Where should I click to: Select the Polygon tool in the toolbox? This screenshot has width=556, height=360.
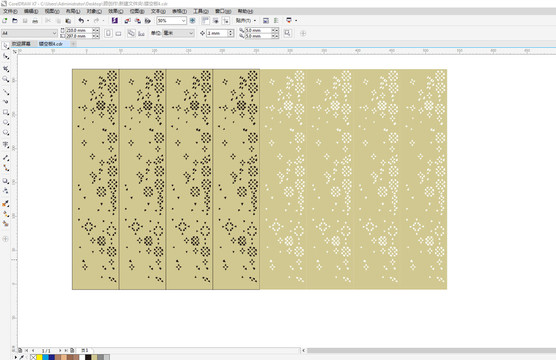[6, 133]
